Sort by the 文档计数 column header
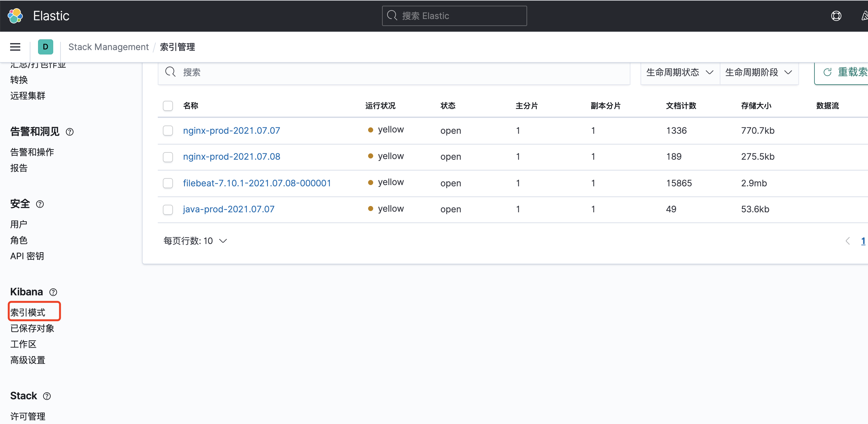The width and height of the screenshot is (868, 424). pos(681,106)
